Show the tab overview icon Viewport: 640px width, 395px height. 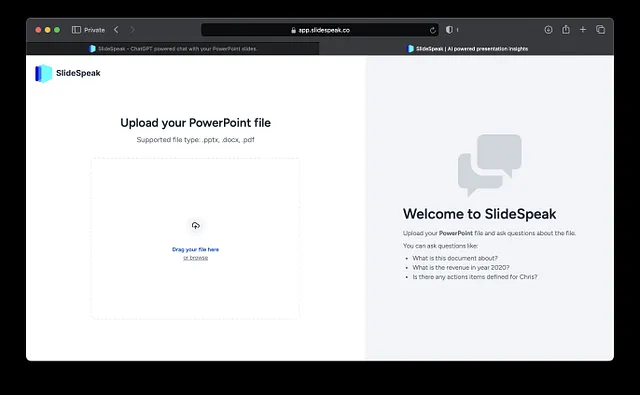[600, 30]
